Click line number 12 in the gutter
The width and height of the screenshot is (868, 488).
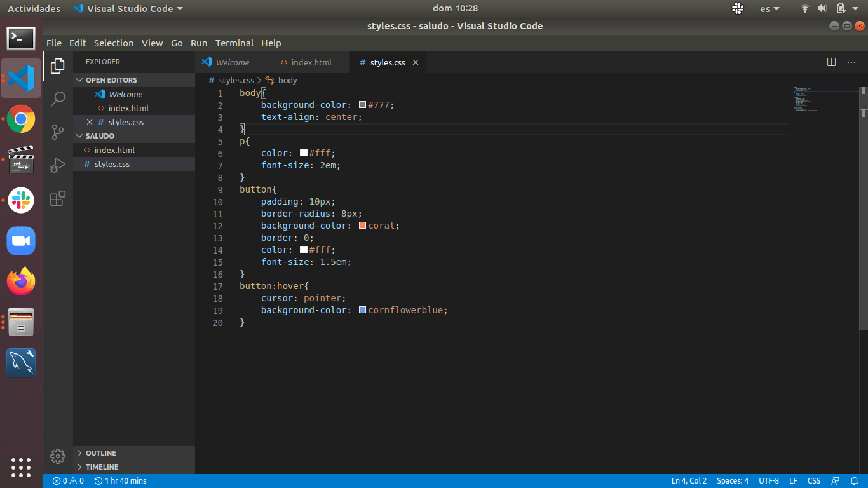[x=218, y=226]
